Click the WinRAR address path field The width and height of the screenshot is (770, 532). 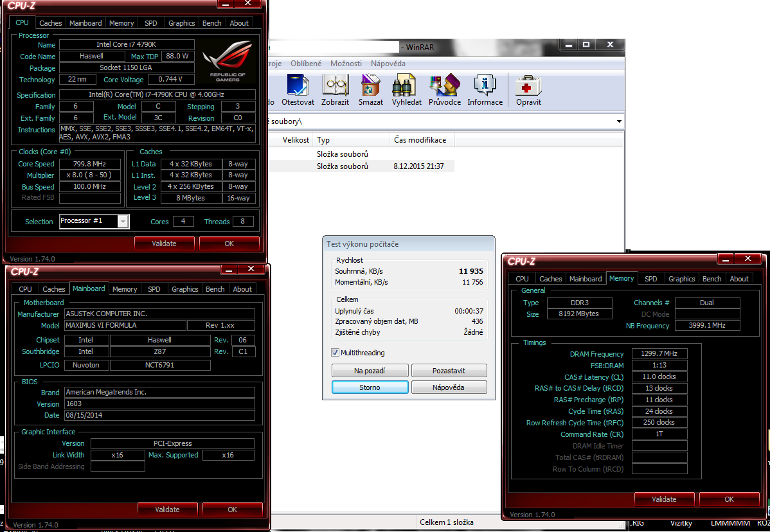click(441, 121)
